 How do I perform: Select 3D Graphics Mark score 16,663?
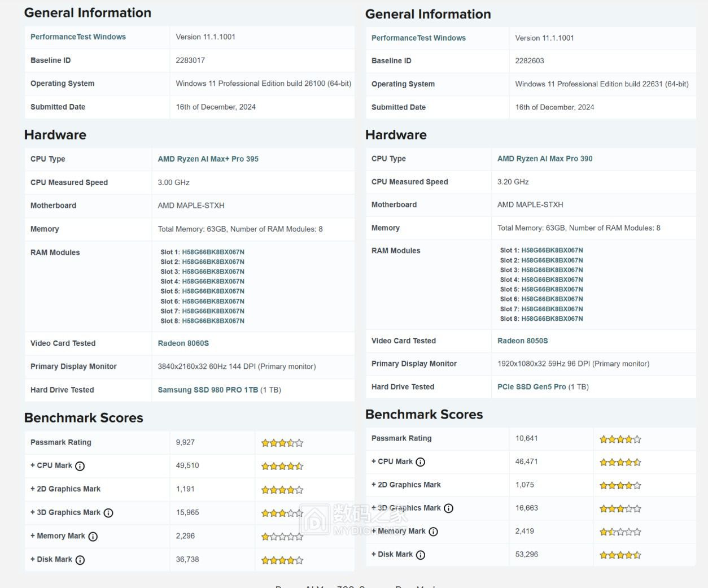click(x=526, y=508)
